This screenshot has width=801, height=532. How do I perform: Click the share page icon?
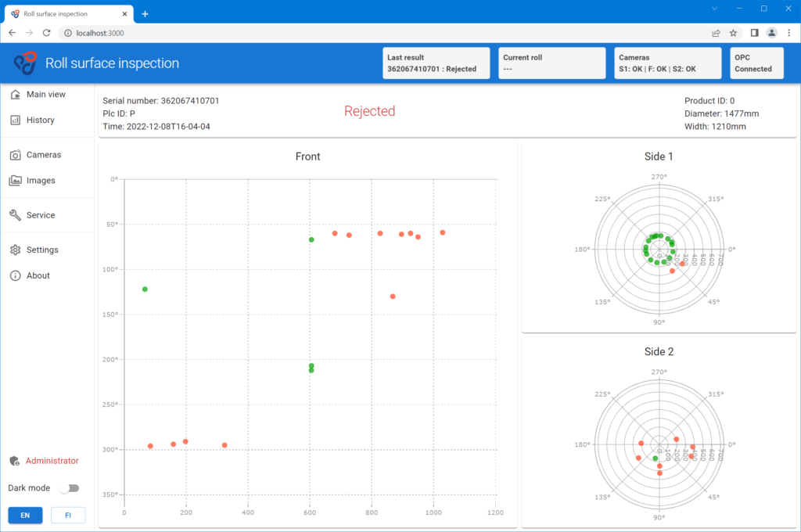click(716, 33)
